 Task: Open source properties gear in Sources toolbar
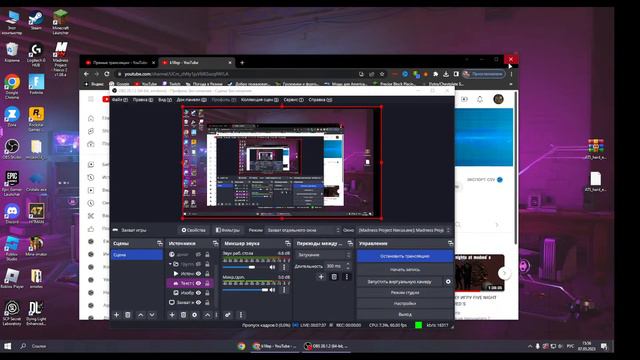click(x=195, y=315)
